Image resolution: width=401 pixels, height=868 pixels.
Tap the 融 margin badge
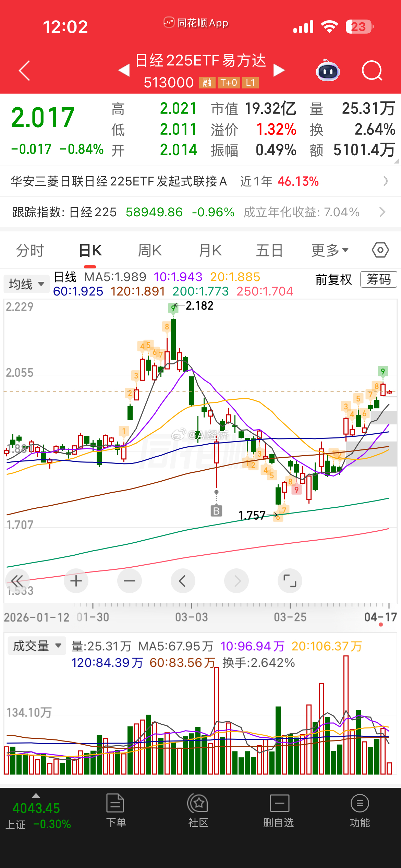point(207,83)
